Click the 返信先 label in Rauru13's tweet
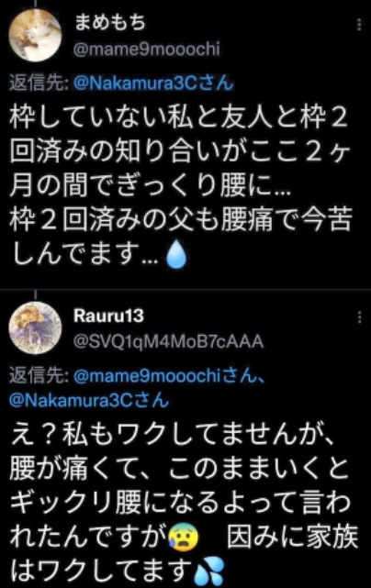This screenshot has width=371, height=588. 39,376
